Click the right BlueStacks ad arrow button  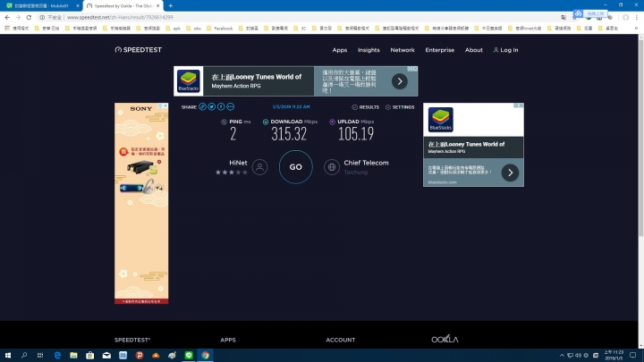[x=510, y=173]
